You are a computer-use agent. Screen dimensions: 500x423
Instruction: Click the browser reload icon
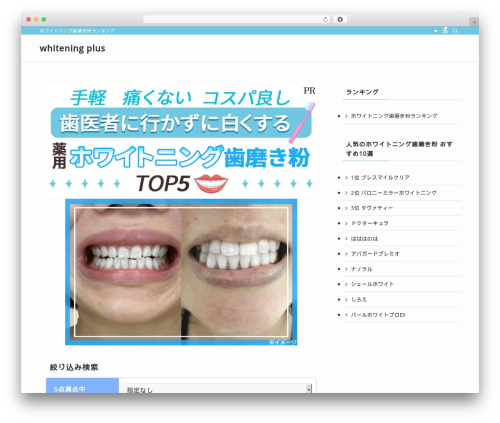pos(325,20)
